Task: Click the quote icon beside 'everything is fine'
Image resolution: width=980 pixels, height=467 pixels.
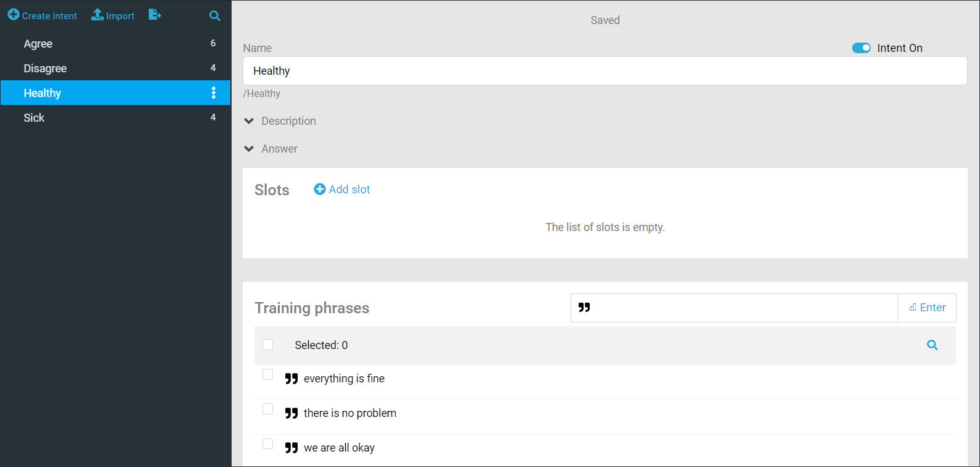Action: [291, 378]
